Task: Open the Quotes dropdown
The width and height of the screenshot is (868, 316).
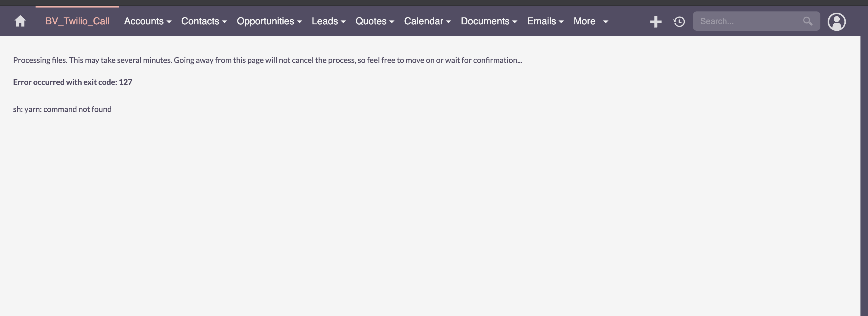Action: (374, 21)
